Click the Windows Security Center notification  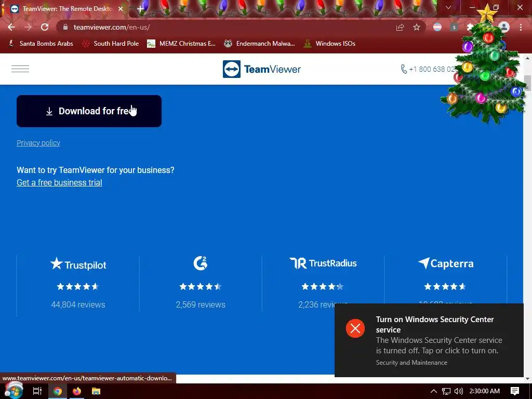coord(429,340)
